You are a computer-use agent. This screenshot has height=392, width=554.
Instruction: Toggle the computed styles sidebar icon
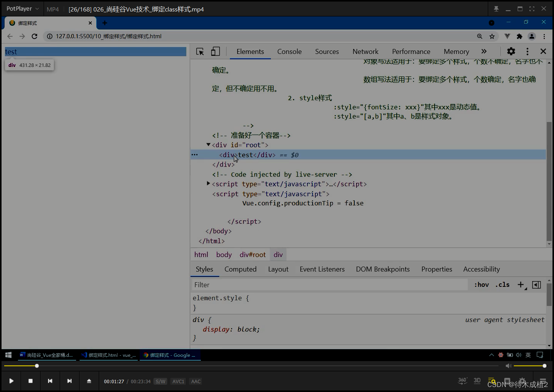click(x=536, y=285)
